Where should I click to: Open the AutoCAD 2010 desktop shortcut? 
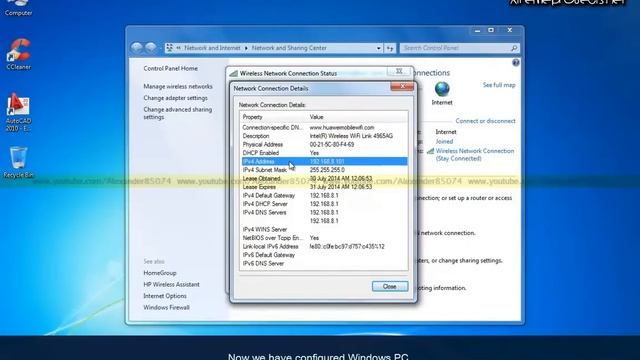(x=18, y=112)
